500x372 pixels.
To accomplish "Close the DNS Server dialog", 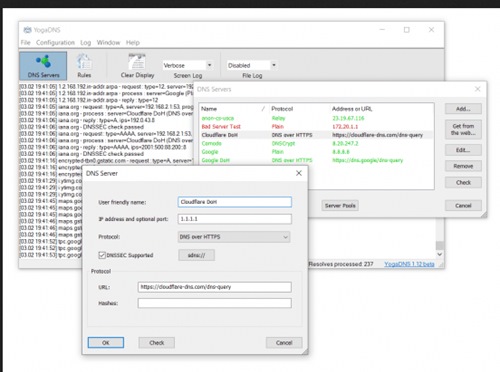I will [299, 173].
